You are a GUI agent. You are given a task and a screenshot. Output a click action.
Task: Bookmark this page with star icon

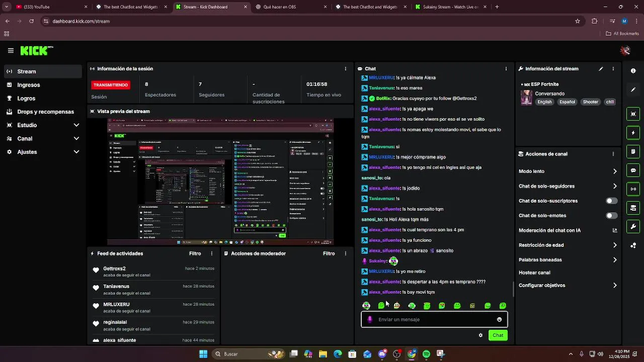(578, 21)
